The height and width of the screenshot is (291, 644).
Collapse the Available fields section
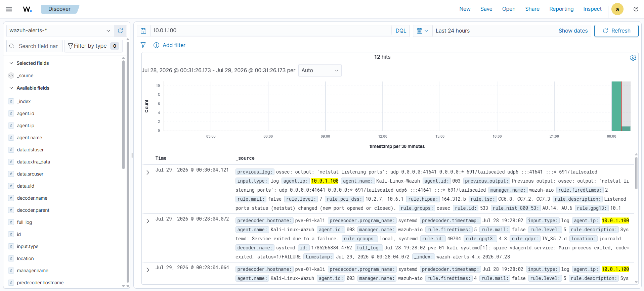click(x=11, y=88)
